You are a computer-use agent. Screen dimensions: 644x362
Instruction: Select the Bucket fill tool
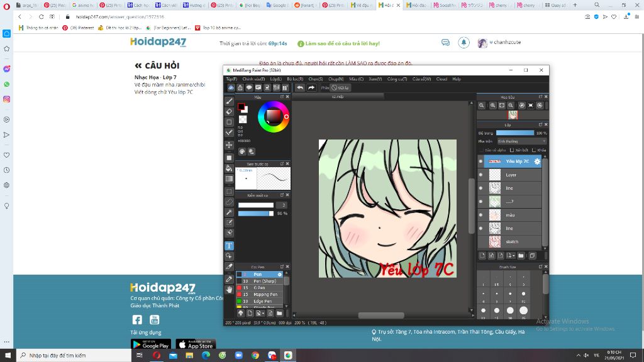230,168
